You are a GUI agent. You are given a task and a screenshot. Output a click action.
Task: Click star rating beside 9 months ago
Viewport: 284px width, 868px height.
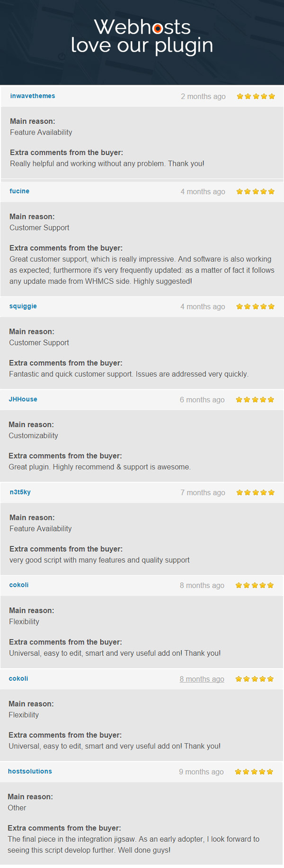click(254, 772)
